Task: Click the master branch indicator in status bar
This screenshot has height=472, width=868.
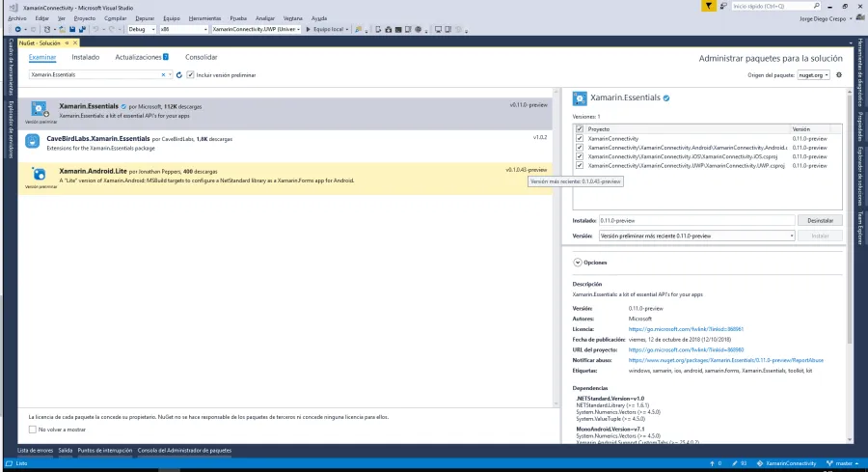Action: pyautogui.click(x=842, y=463)
